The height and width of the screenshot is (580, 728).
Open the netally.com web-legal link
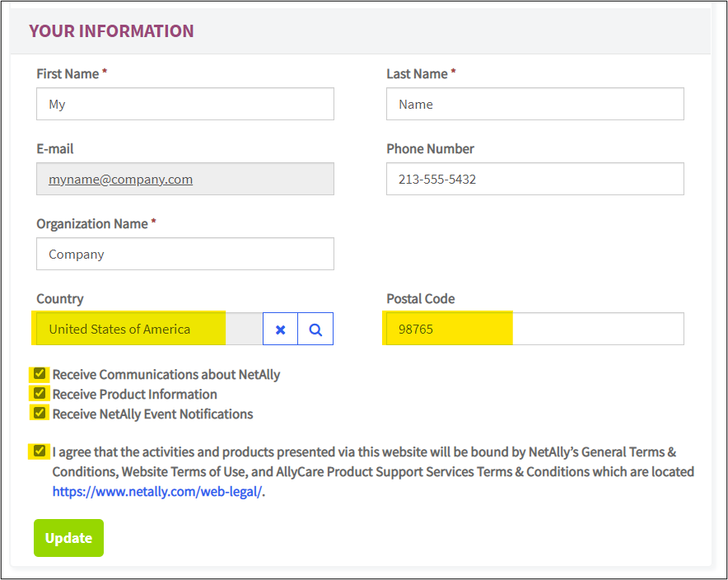pyautogui.click(x=157, y=491)
